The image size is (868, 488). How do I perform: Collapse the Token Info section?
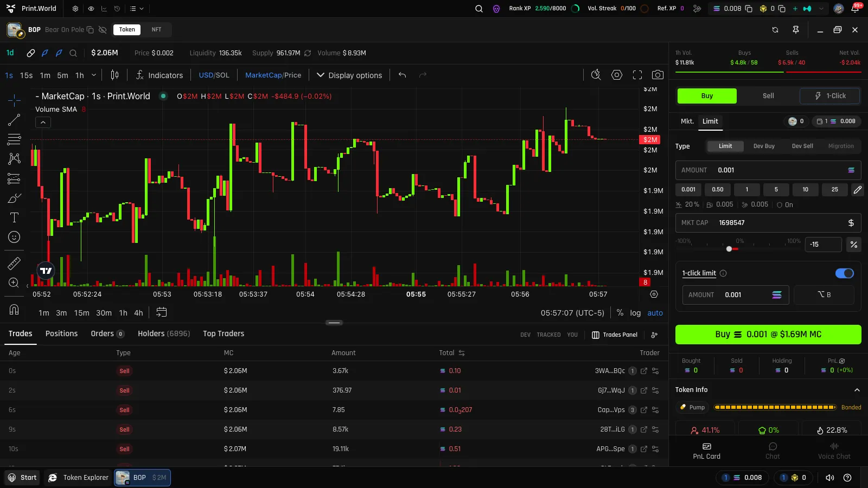pos(857,390)
